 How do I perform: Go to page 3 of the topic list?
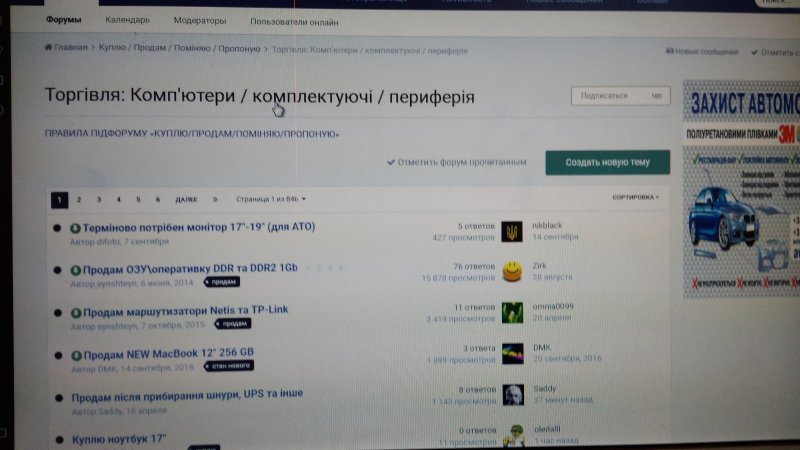coord(99,199)
